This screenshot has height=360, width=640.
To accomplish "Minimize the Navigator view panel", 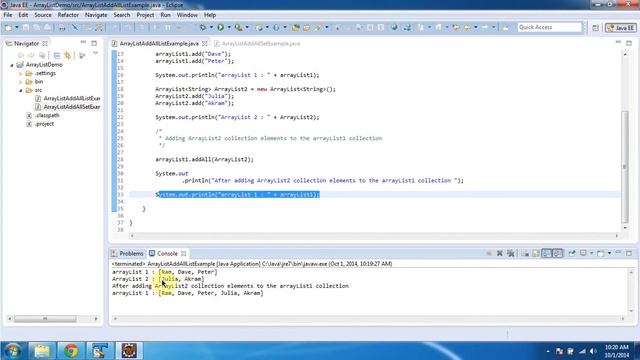I will [x=83, y=42].
